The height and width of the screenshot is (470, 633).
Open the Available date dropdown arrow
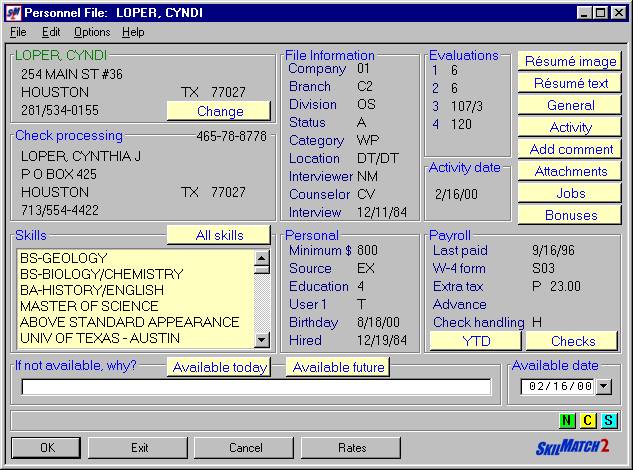coord(604,386)
